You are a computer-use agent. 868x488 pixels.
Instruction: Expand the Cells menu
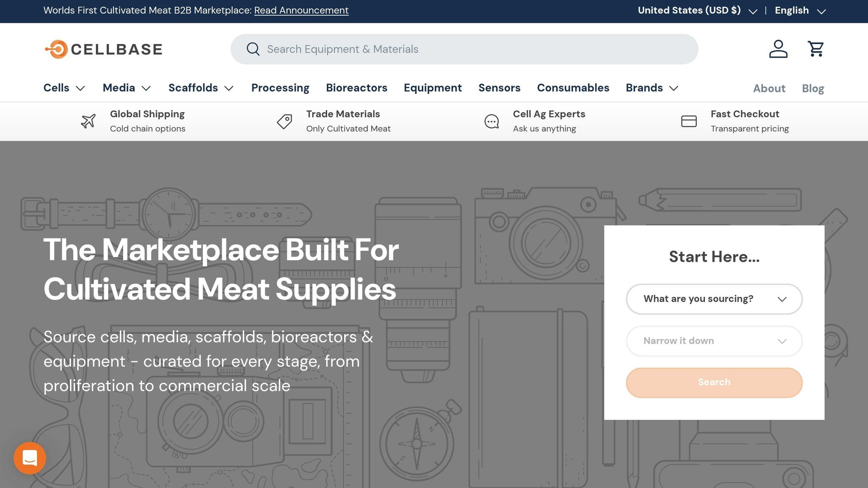click(x=64, y=88)
